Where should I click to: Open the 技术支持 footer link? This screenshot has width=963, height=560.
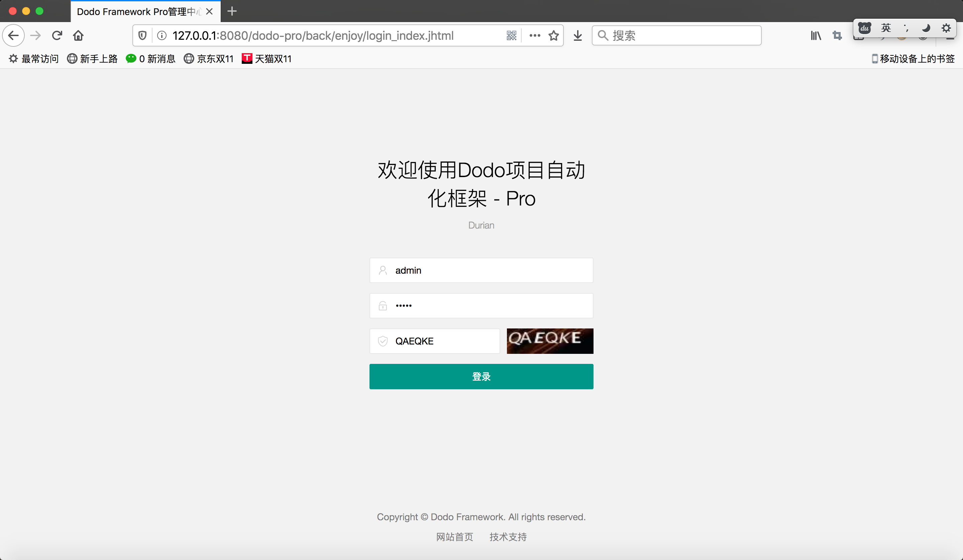(508, 537)
